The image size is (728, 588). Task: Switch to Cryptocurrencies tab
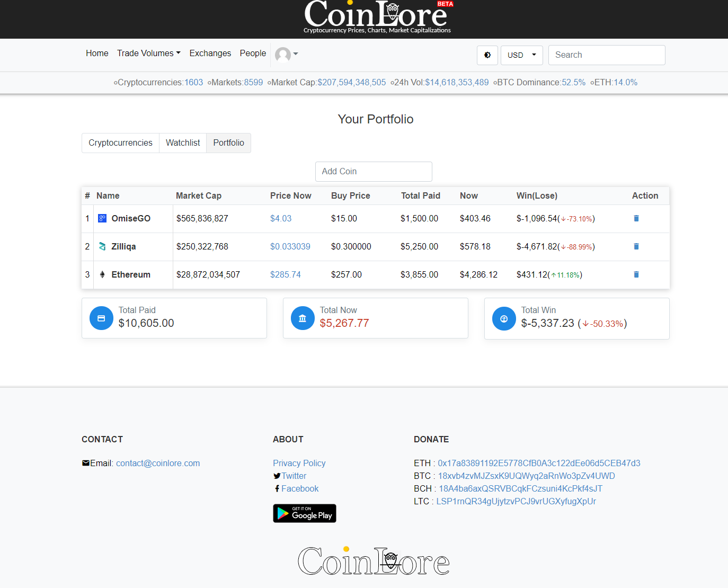(120, 143)
